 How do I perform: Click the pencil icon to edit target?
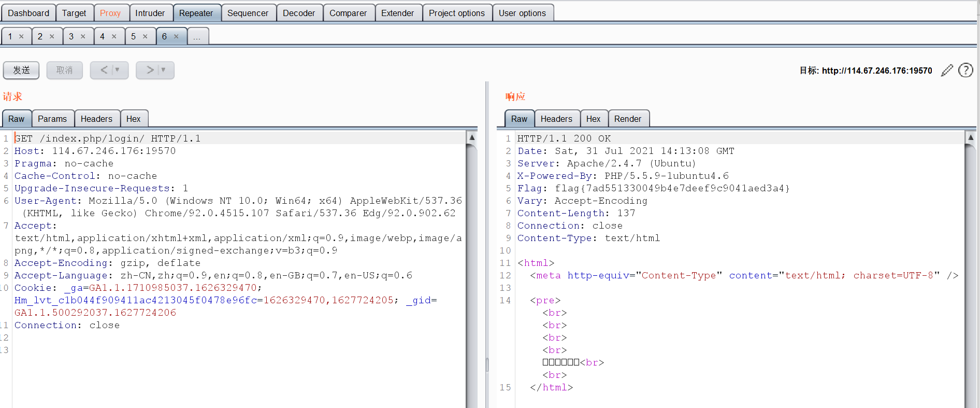pos(947,71)
